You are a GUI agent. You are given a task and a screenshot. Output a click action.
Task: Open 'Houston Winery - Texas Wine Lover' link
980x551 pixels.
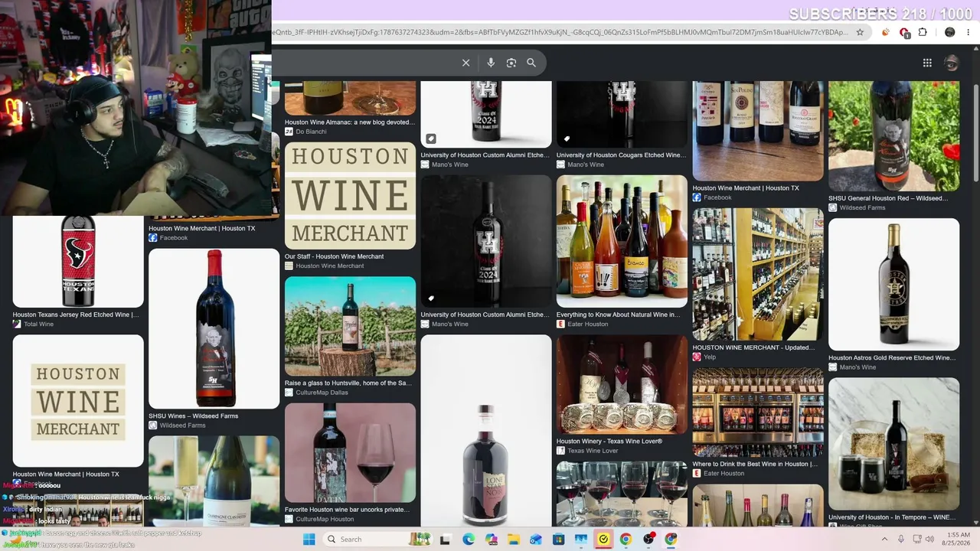[609, 442]
